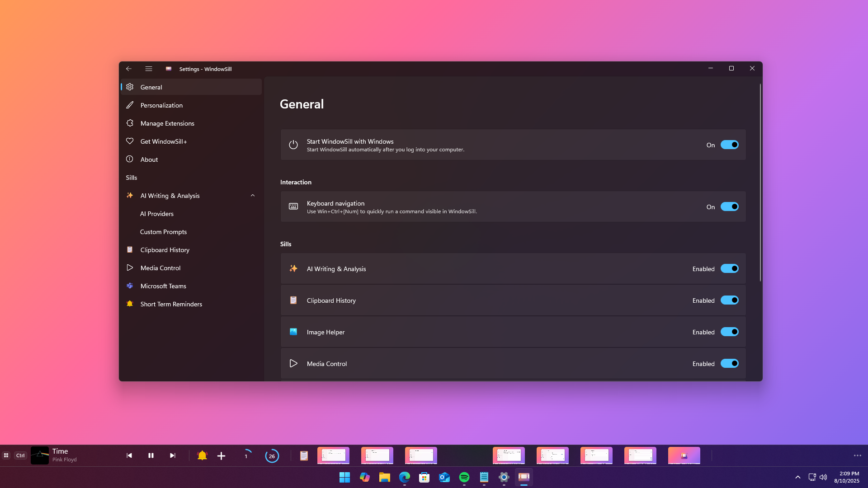Open sill bar overflow three dots

click(x=857, y=455)
